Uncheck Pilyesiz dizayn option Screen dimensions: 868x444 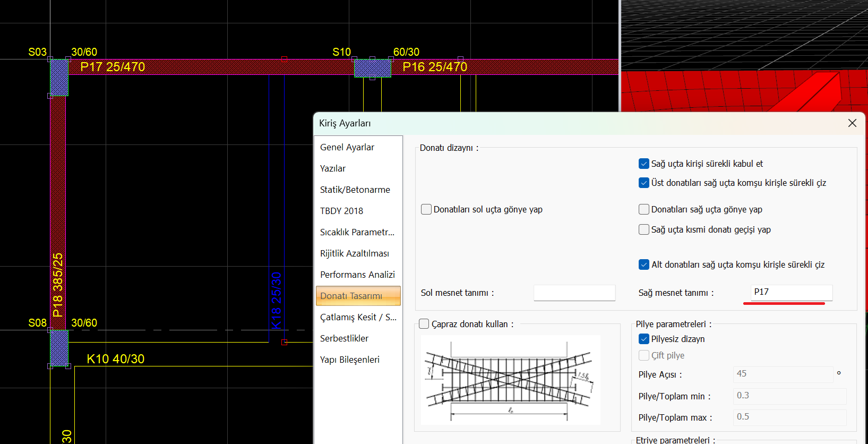click(x=643, y=339)
